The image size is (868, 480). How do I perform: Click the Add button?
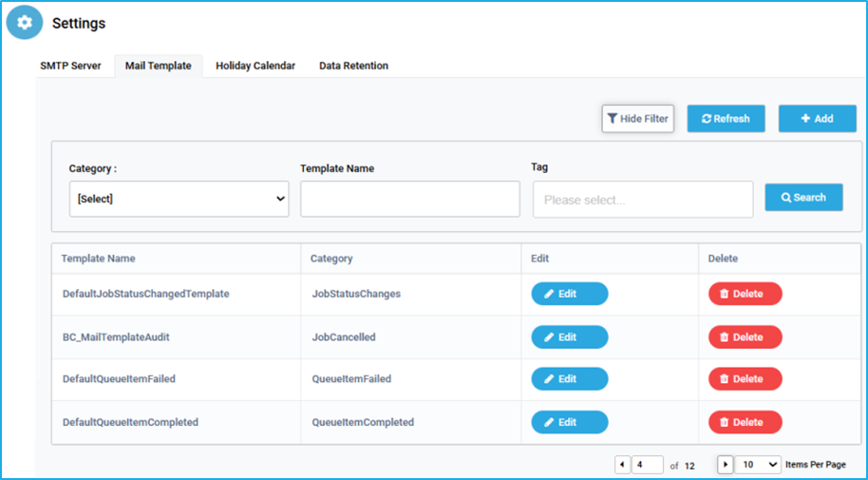click(817, 119)
